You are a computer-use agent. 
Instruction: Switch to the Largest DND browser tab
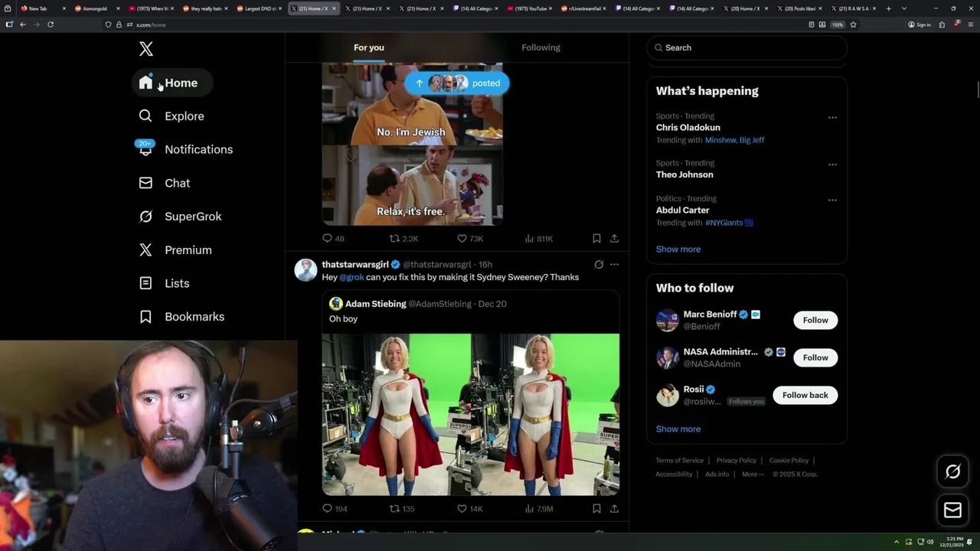pyautogui.click(x=260, y=8)
